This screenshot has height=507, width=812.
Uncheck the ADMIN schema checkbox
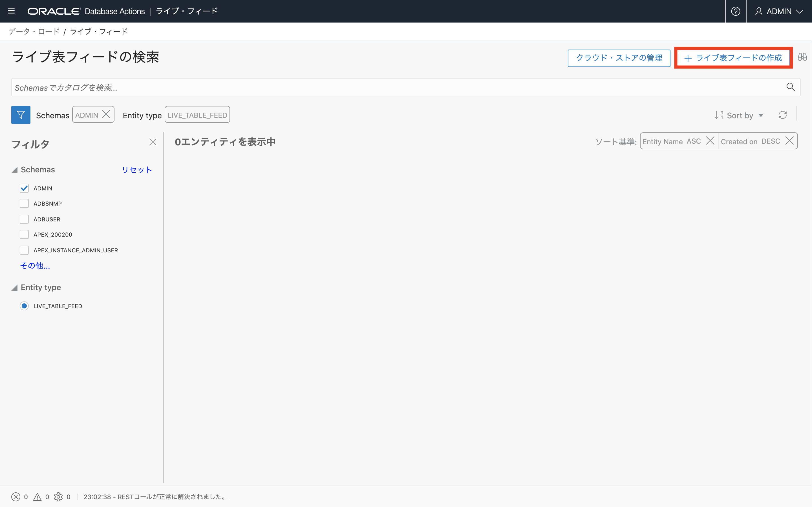click(x=24, y=188)
